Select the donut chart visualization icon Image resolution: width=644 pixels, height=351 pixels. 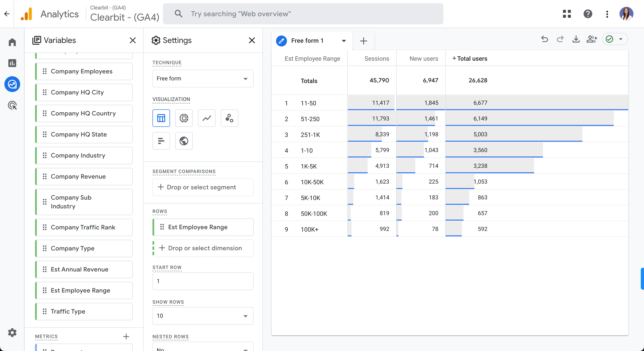click(184, 118)
